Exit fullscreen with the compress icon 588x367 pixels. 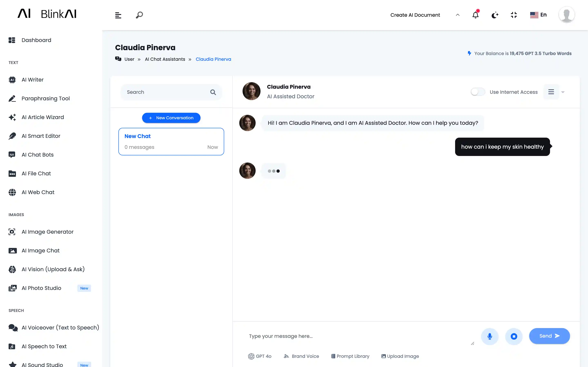click(514, 15)
